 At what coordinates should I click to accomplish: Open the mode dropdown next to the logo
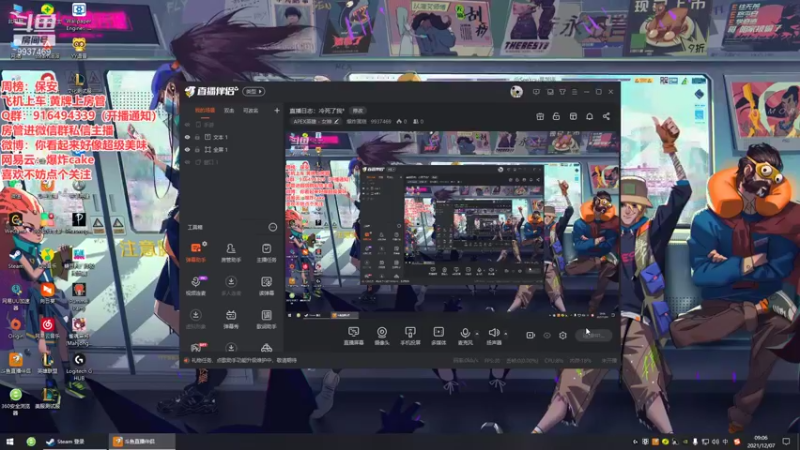pyautogui.click(x=254, y=91)
